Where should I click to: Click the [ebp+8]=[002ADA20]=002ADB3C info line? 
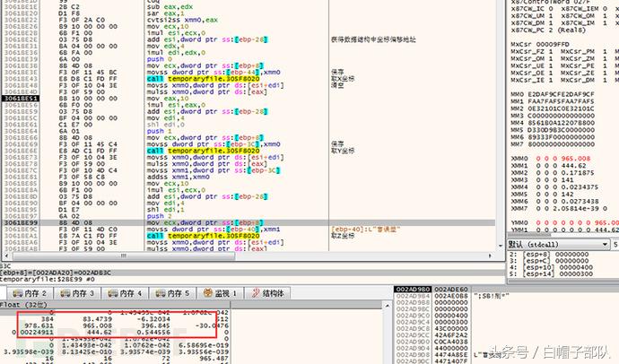[56, 273]
